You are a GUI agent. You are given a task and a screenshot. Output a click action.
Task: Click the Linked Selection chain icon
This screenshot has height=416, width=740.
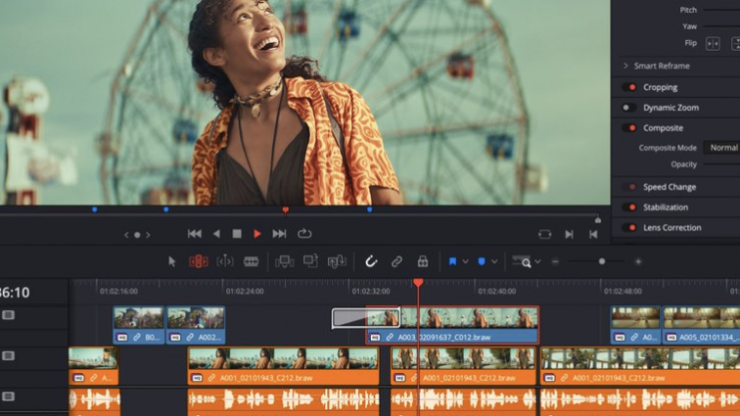coord(397,261)
